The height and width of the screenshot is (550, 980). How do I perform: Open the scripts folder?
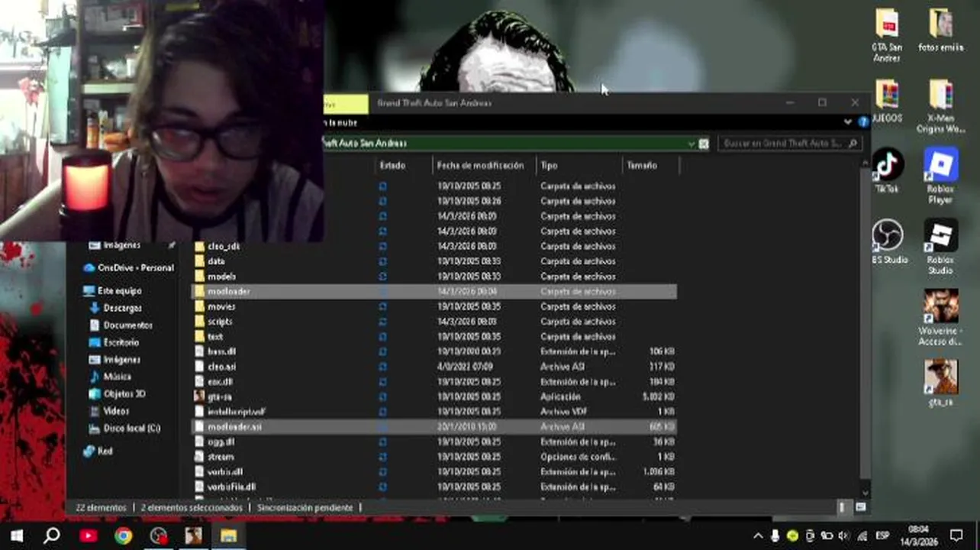click(220, 322)
